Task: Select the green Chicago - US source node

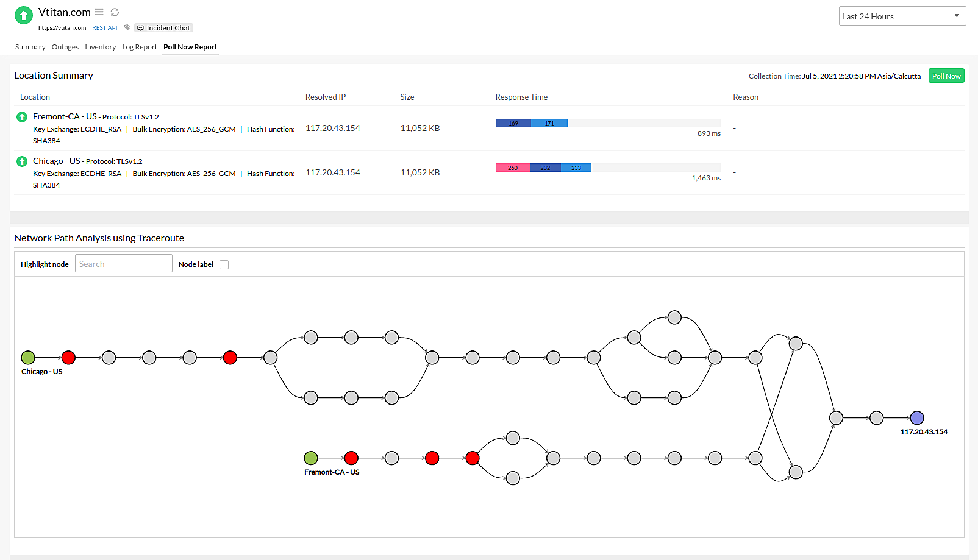Action: coord(28,358)
